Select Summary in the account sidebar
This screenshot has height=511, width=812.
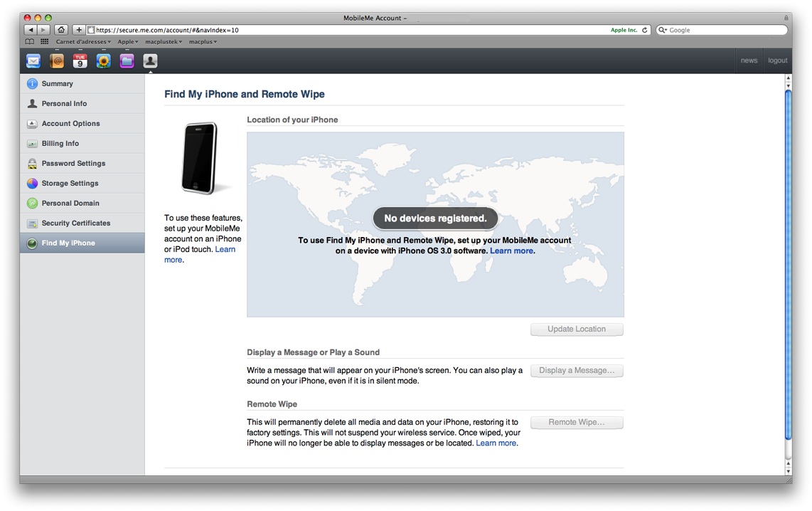[82, 83]
